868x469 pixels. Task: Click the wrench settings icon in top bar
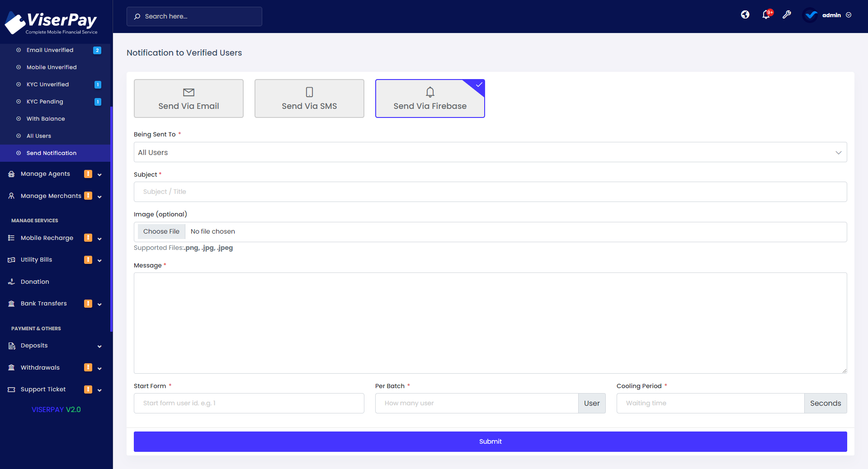pyautogui.click(x=787, y=15)
